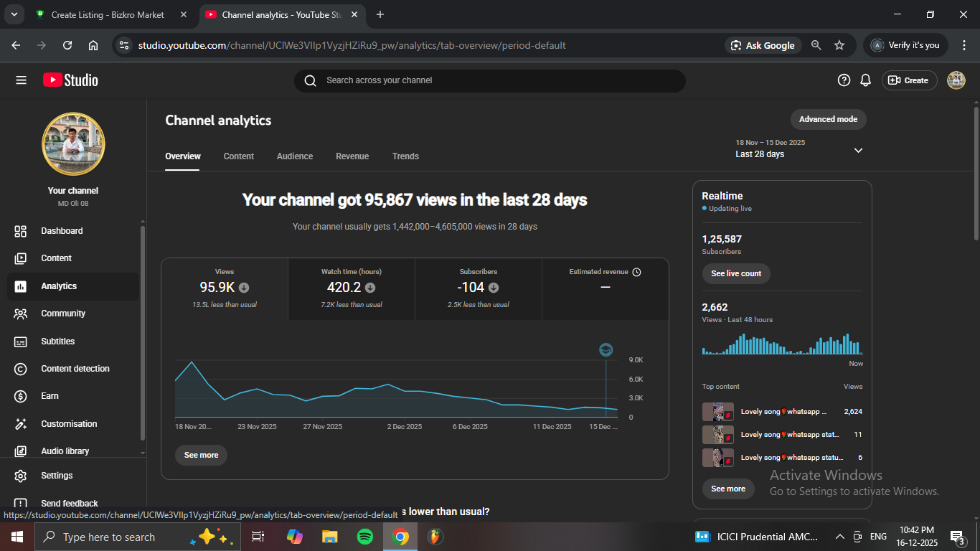Switch to the Revenue tab
This screenshot has width=980, height=551.
coord(352,156)
